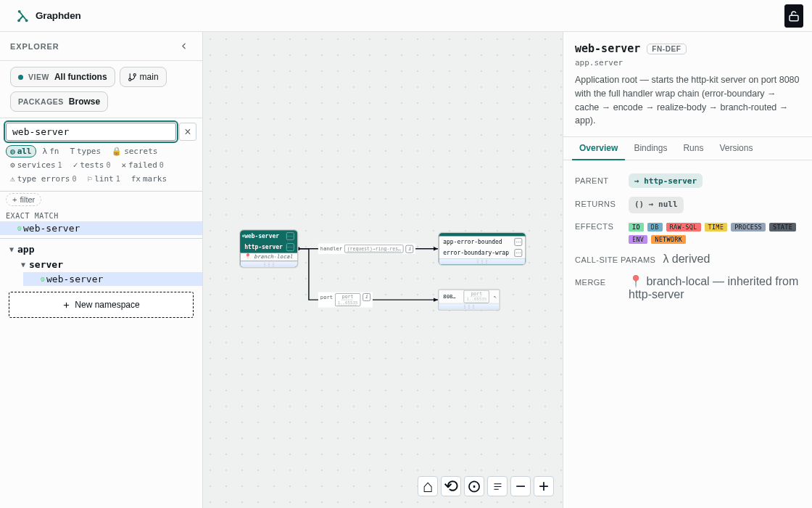Open the error-boundary-wrap ellipsis menu
The width and height of the screenshot is (812, 508).
click(518, 253)
